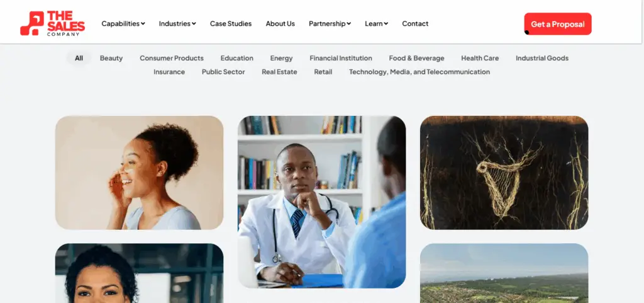Viewport: 644px width, 303px height.
Task: Filter case studies by Beauty
Action: click(x=111, y=59)
